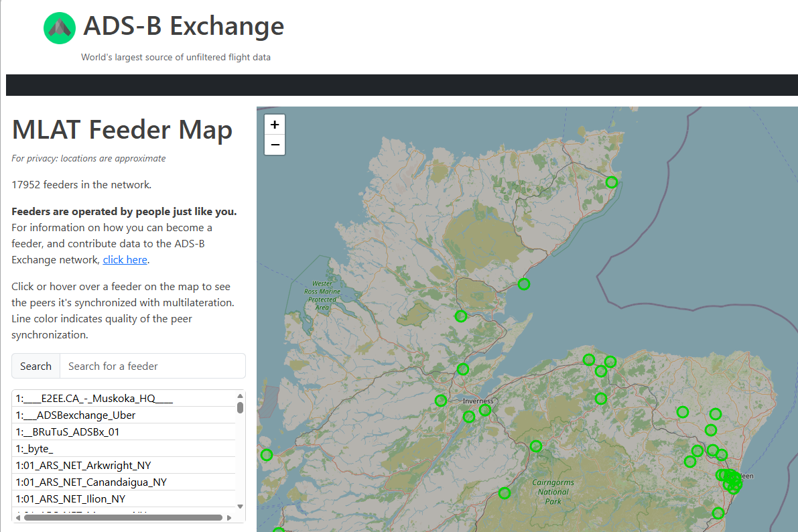This screenshot has height=532, width=798.
Task: Click feeder list scroll-up arrow
Action: pyautogui.click(x=241, y=395)
